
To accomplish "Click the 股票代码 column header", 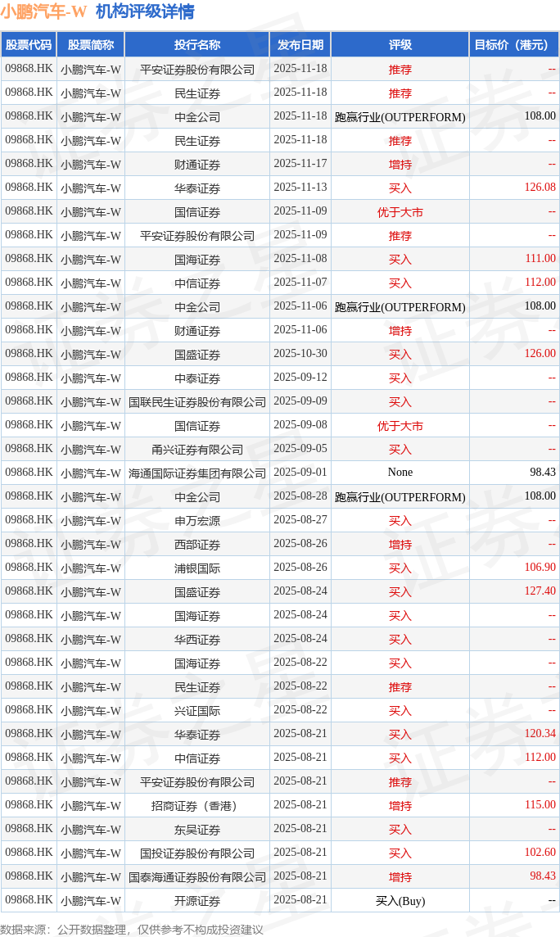I will [x=29, y=45].
